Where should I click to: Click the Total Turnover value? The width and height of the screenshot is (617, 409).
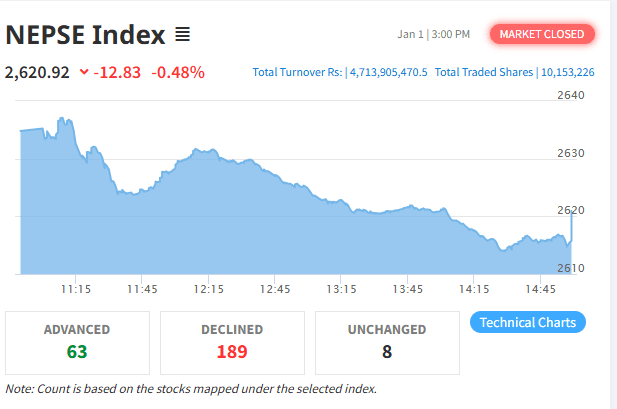[x=387, y=72]
